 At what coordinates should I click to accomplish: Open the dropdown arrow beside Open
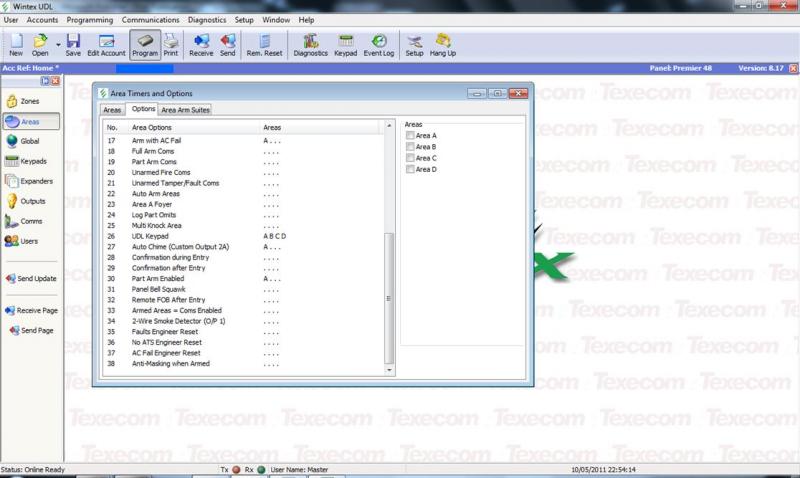click(x=58, y=43)
